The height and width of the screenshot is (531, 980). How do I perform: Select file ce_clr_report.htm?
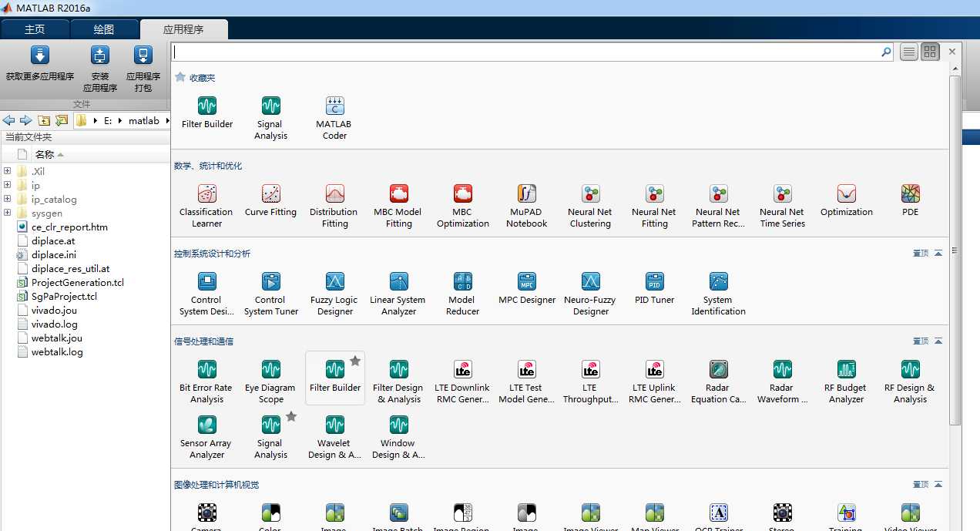69,227
